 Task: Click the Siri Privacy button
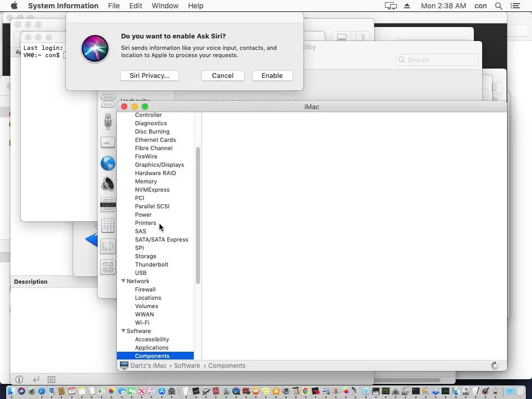point(149,76)
